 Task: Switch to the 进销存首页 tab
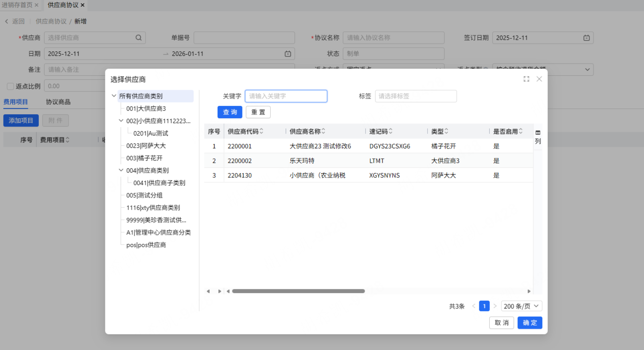[x=17, y=5]
